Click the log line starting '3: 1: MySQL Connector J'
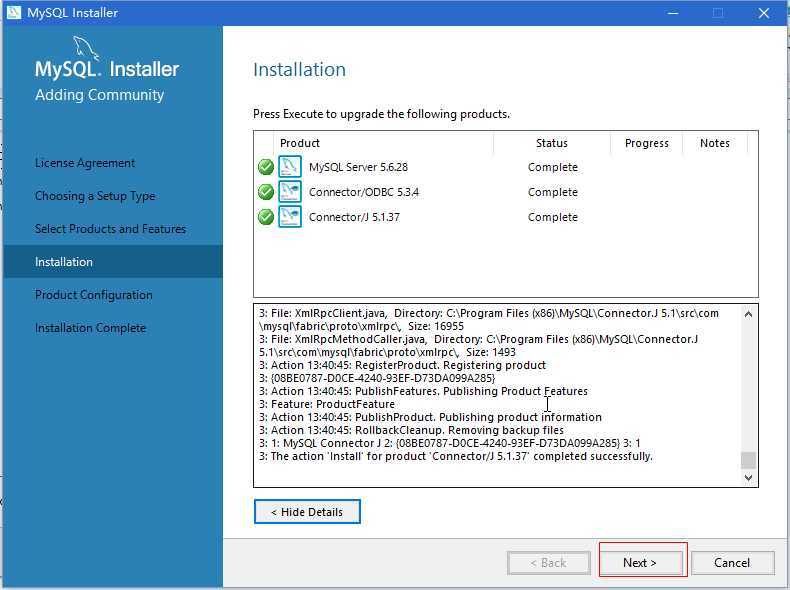The height and width of the screenshot is (590, 790). [450, 443]
